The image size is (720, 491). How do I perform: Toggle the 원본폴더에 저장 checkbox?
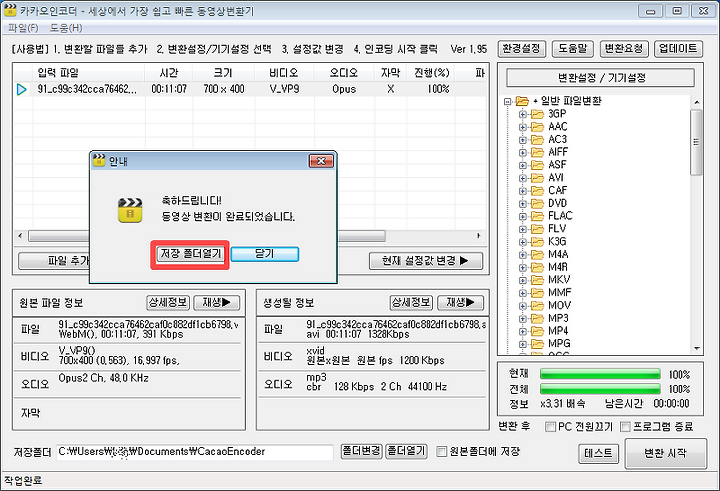coord(441,451)
